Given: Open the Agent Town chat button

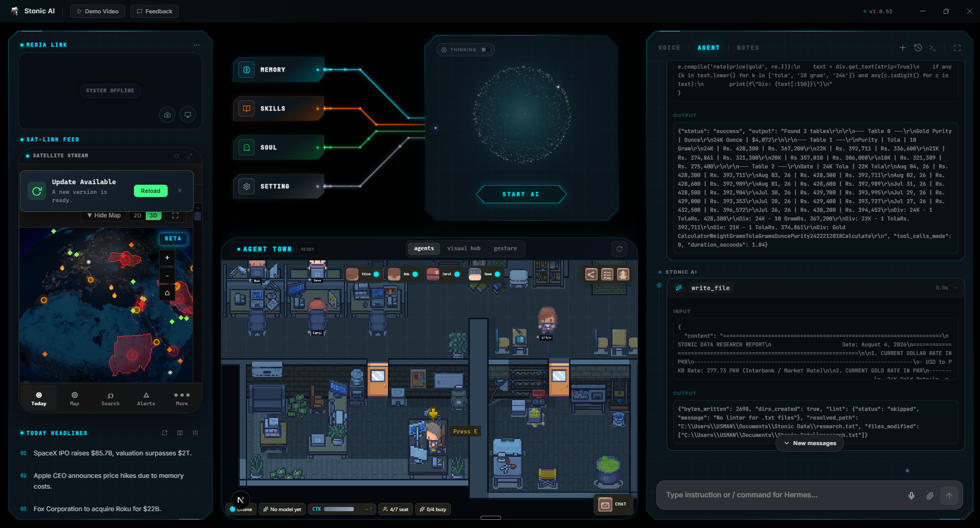Looking at the screenshot, I should click(613, 504).
